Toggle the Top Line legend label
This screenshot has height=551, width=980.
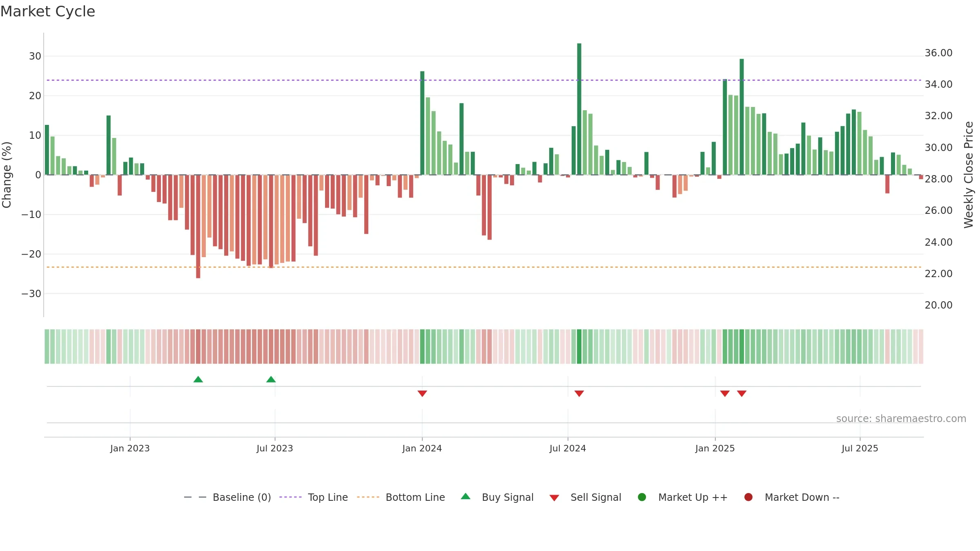328,497
